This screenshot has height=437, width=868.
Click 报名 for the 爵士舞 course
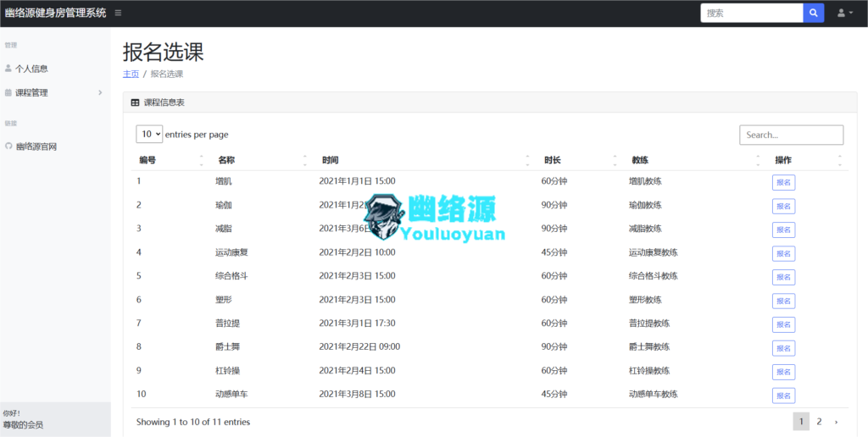coord(783,348)
